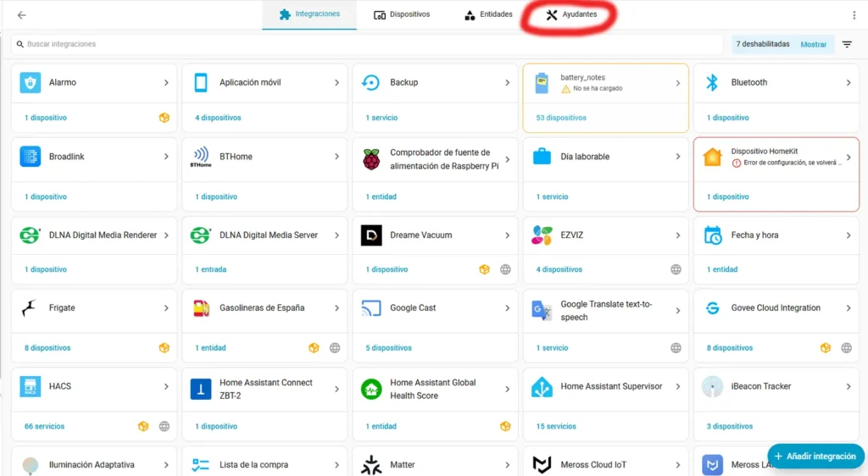Click the Frigate bird icon
The image size is (868, 476).
pos(29,308)
